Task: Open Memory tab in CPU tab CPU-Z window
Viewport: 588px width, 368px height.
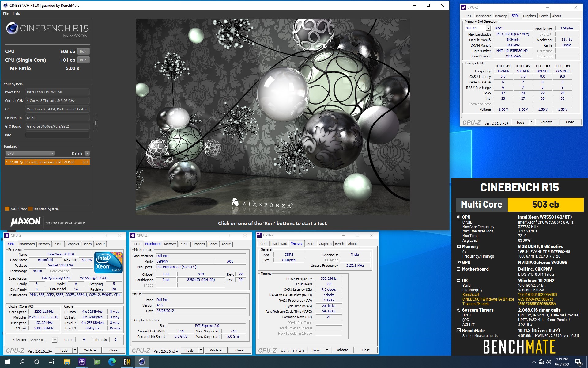Action: [44, 244]
